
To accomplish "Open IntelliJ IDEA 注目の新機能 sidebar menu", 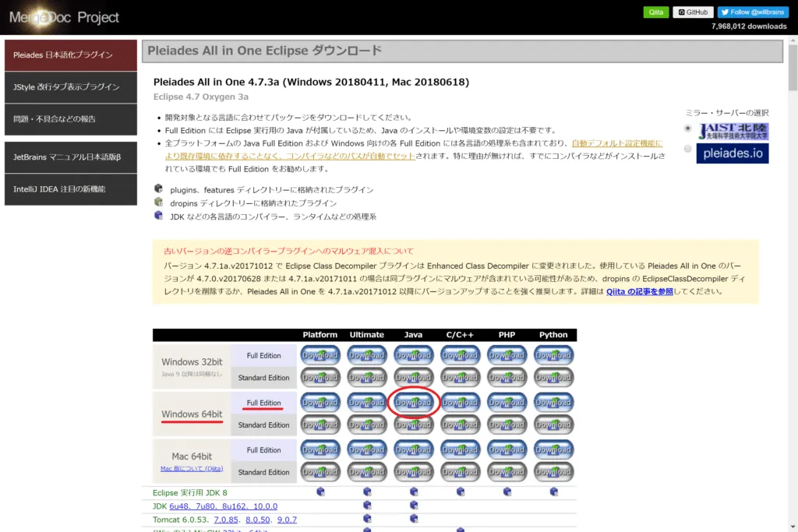I will tap(71, 189).
